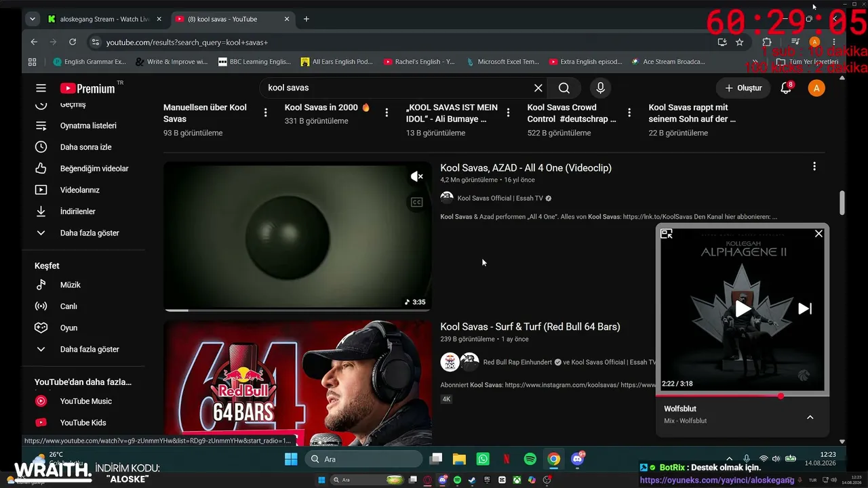The width and height of the screenshot is (868, 488).
Task: Open the Red Bull 64 Bars thumbnail
Action: click(x=298, y=383)
